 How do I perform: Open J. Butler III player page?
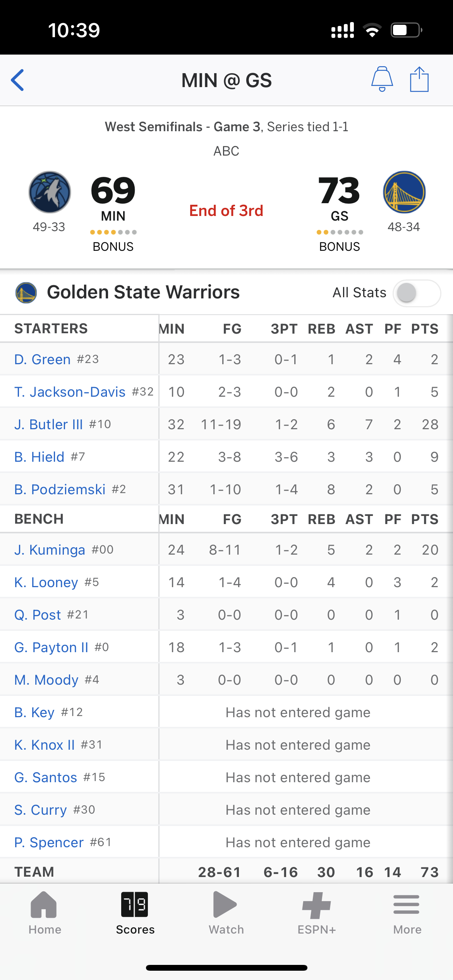tap(48, 424)
